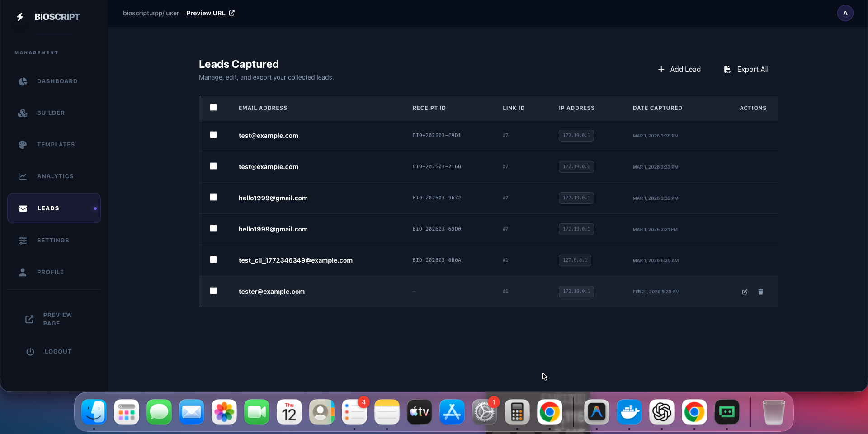Edit the tester@example.com lead via pencil icon
The image size is (868, 434).
coord(744,292)
